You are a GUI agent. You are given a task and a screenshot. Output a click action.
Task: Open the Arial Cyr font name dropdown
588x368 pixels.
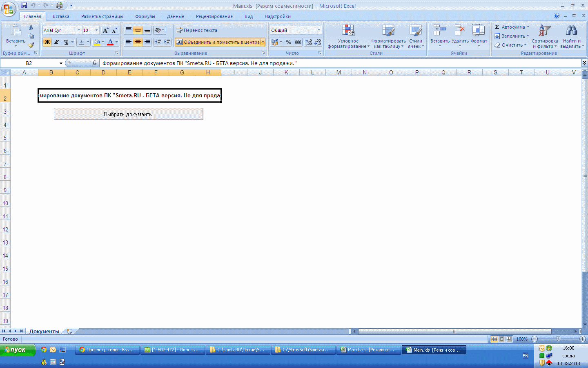pyautogui.click(x=79, y=30)
